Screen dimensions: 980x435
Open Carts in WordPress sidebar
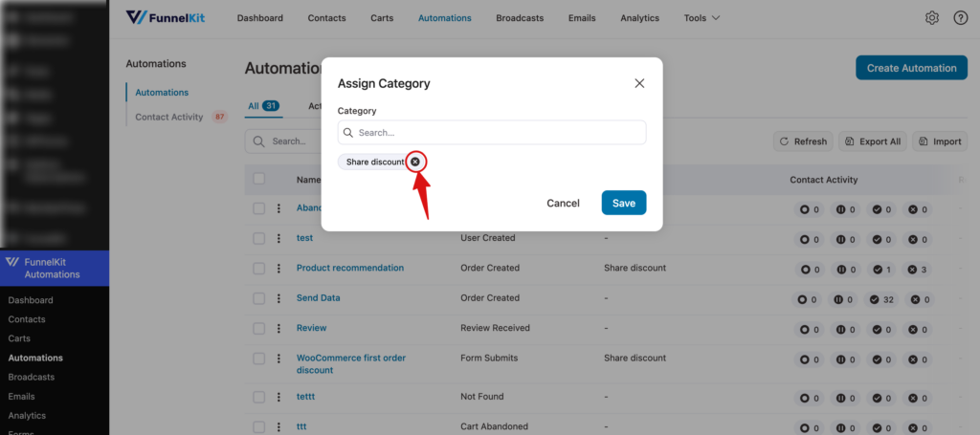click(x=19, y=338)
